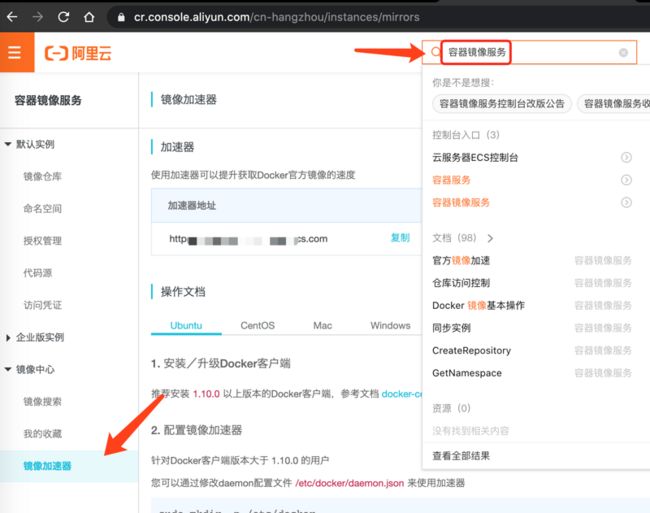Open 云服务器ECS控制台 search result
The width and height of the screenshot is (650, 513).
click(x=475, y=157)
